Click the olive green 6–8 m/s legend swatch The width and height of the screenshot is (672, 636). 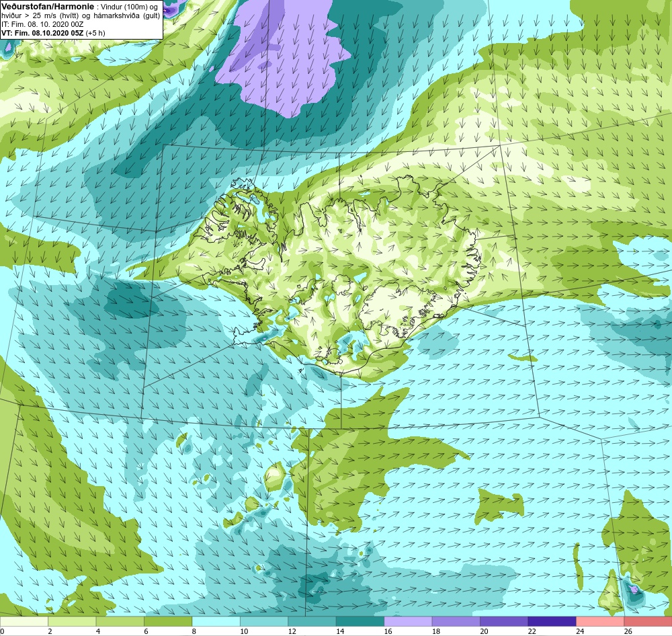pos(168,621)
